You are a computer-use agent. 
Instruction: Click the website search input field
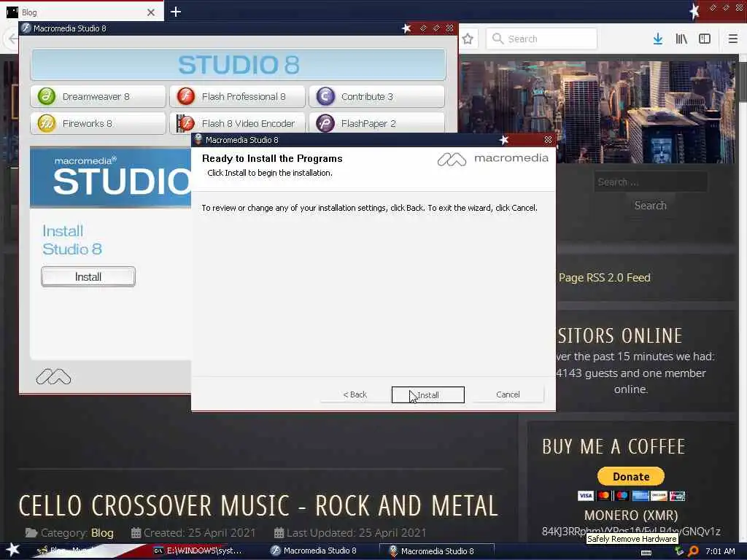(x=650, y=182)
